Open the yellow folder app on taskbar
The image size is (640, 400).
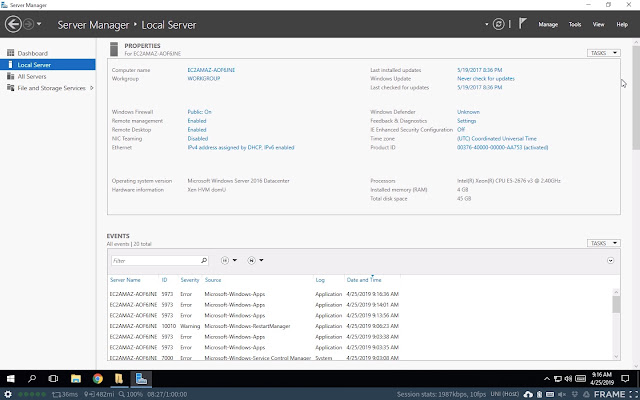pos(119,379)
